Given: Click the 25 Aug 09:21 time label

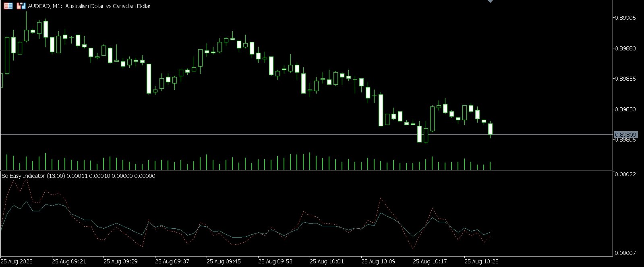Looking at the screenshot, I should 69,261.
